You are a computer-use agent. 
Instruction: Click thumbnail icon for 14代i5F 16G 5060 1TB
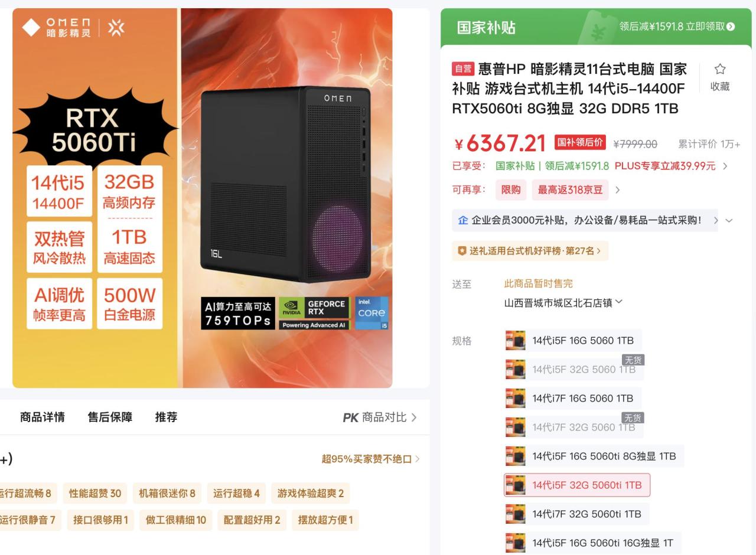coord(515,341)
